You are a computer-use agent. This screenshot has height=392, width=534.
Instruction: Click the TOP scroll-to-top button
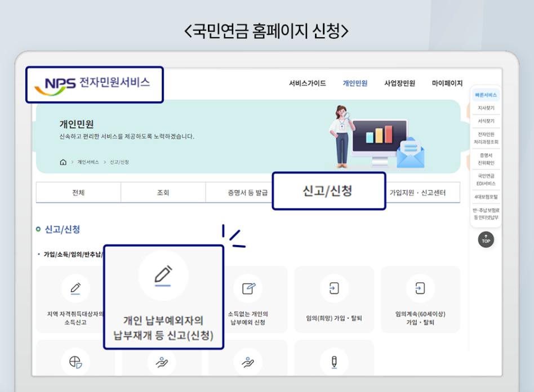click(x=486, y=240)
